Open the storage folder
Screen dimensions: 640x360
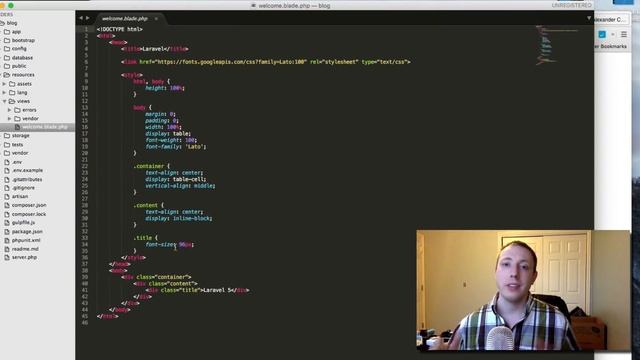pyautogui.click(x=20, y=136)
